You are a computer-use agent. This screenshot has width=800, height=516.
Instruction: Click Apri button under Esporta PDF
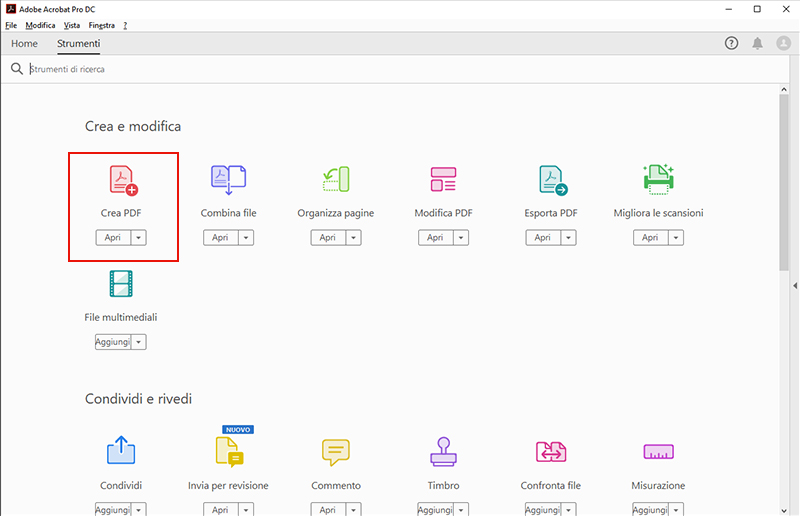tap(543, 237)
